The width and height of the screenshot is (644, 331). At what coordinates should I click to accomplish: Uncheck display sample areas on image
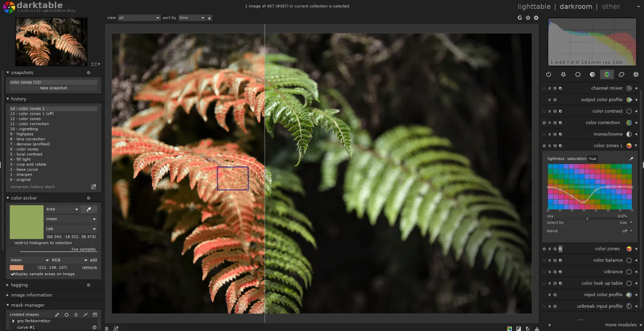tap(13, 274)
